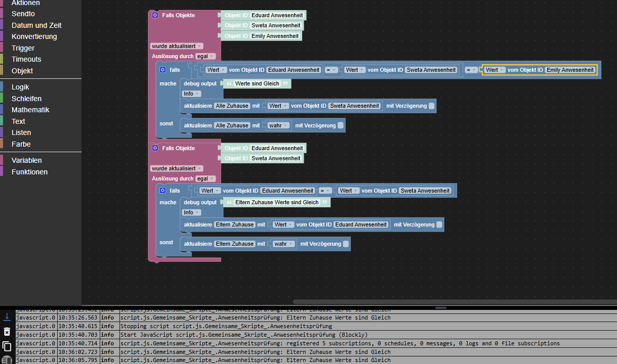Open first 'Auslösung durch egal' dropdown
Screen dimensions: 617x364
205,56
